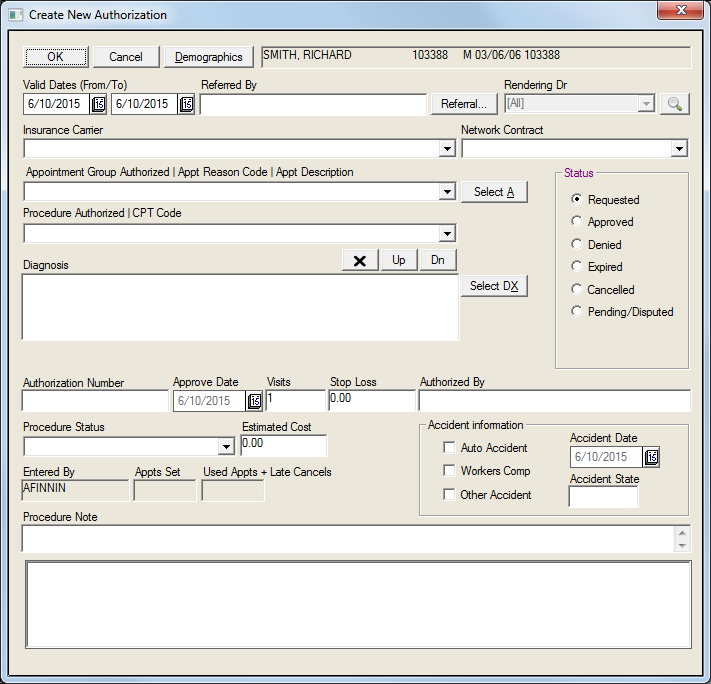Check the Auto Accident checkbox
The image size is (711, 684).
click(x=449, y=448)
